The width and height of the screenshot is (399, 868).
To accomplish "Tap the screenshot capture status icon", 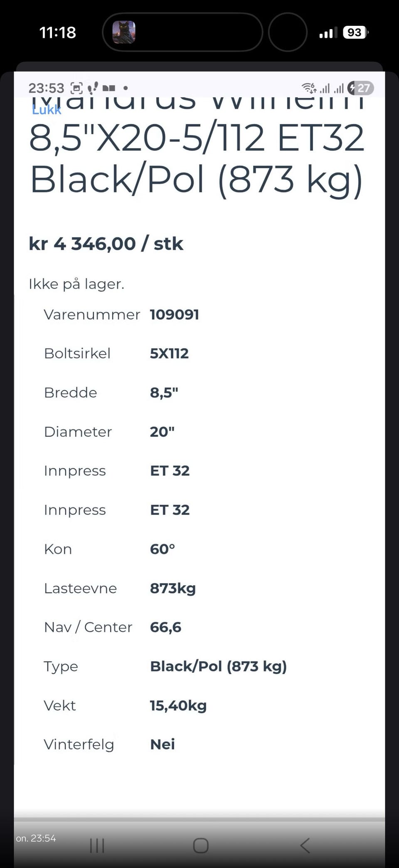I will (x=76, y=88).
